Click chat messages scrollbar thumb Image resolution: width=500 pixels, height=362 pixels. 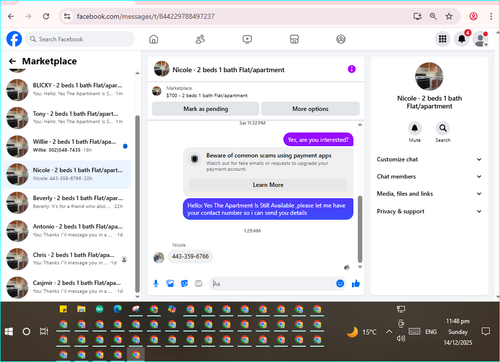[x=360, y=229]
